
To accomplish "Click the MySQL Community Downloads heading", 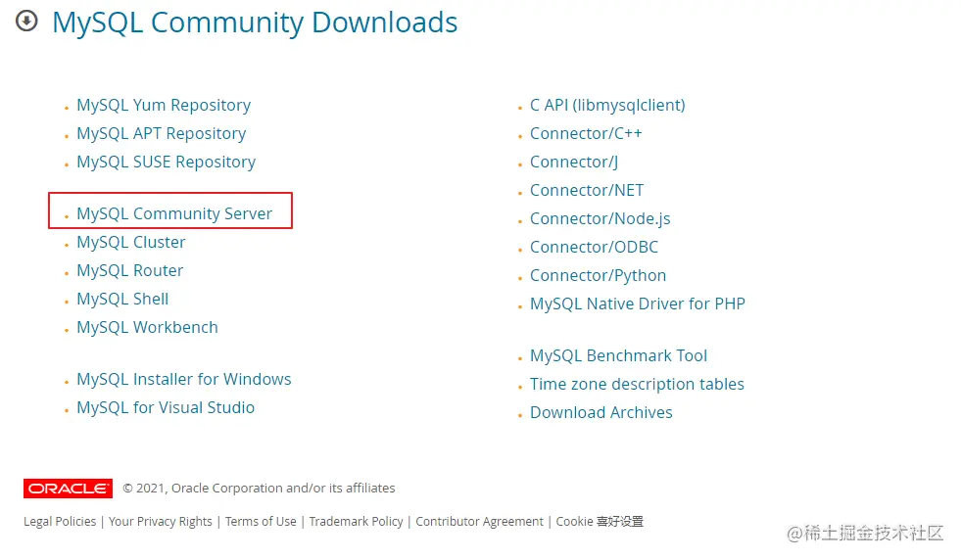I will [x=255, y=23].
